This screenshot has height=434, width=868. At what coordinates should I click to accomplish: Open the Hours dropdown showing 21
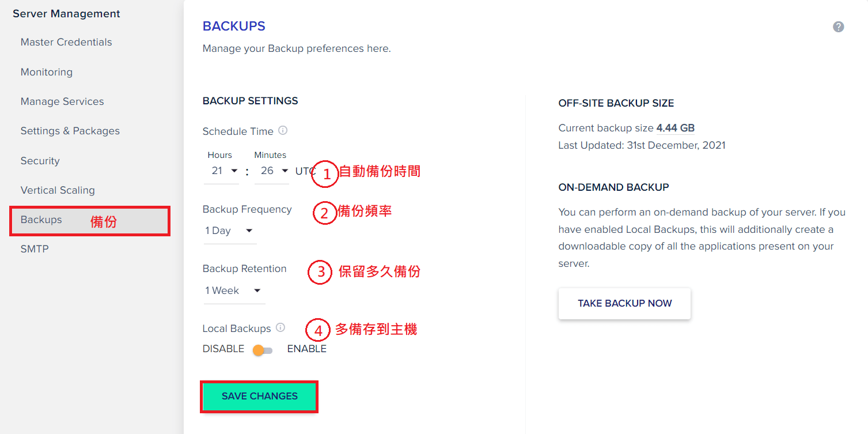coord(222,171)
